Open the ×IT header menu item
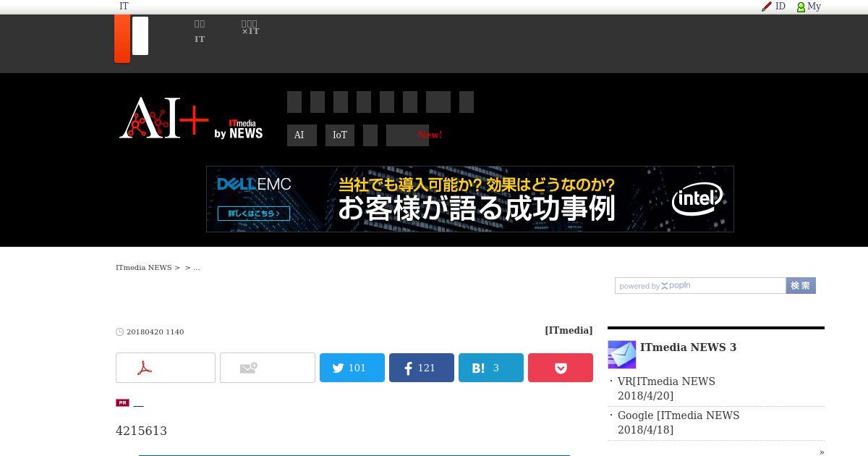The width and height of the screenshot is (868, 456). pos(250,28)
